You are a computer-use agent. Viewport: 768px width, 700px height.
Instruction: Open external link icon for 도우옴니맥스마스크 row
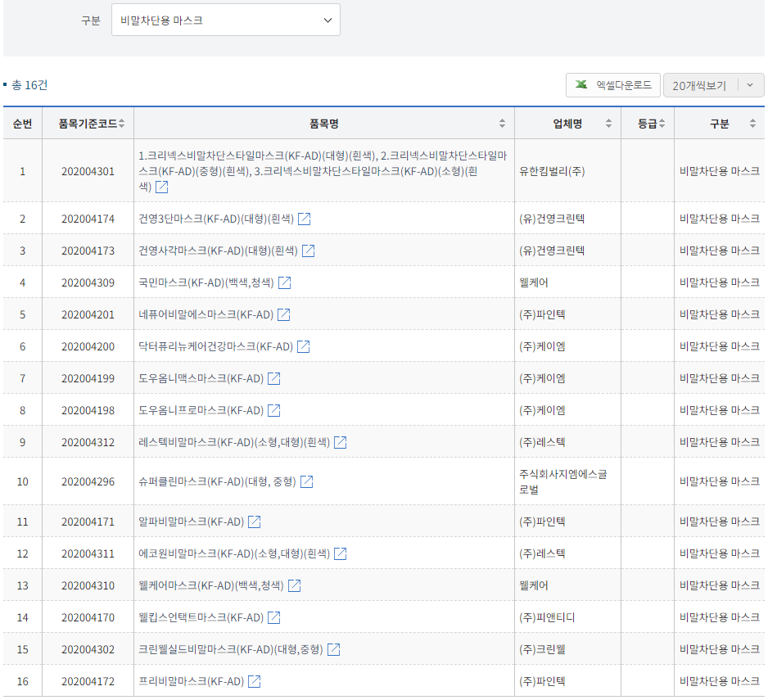point(273,378)
